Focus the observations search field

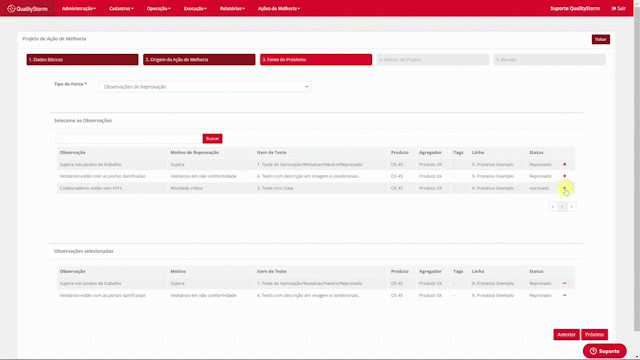point(129,138)
